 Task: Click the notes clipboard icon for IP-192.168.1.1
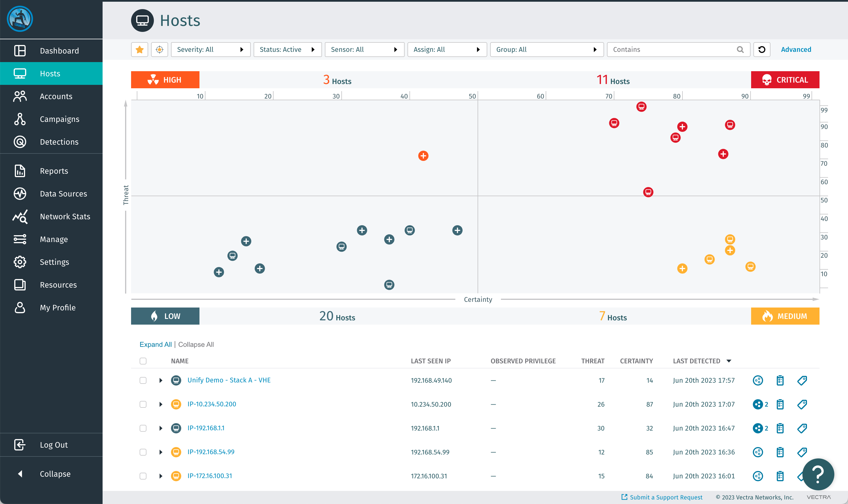pos(780,428)
